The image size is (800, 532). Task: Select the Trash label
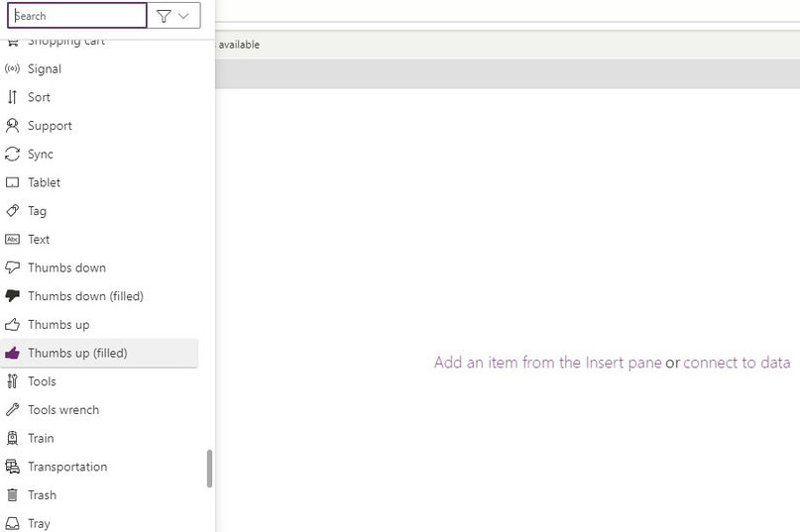pyautogui.click(x=42, y=494)
